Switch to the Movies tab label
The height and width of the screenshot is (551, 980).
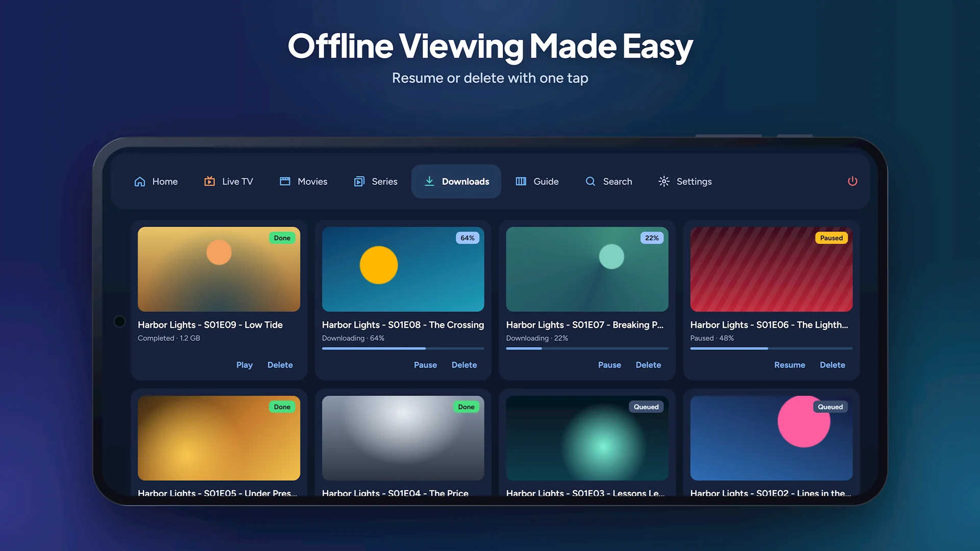tap(312, 182)
